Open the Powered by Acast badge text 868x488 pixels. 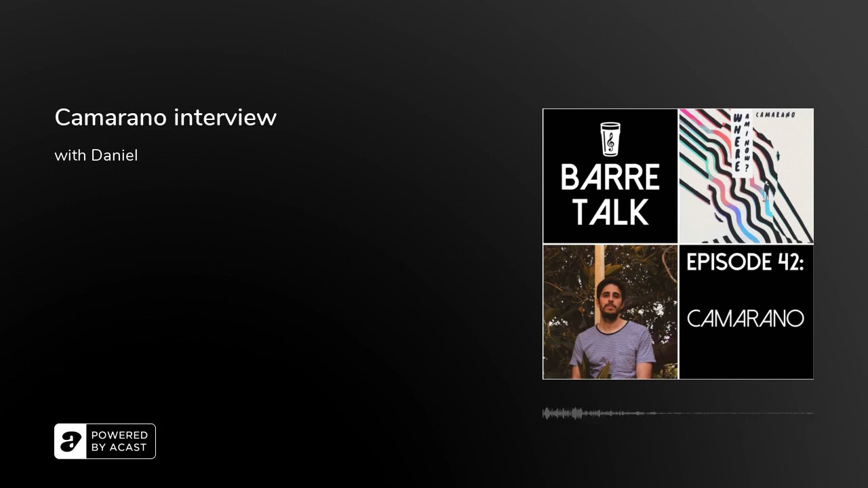point(119,441)
